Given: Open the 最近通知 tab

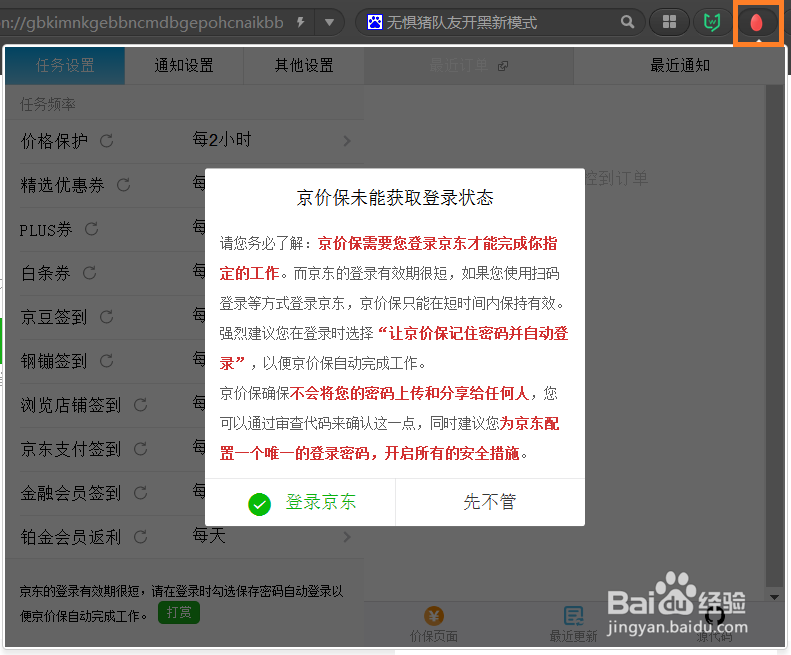Looking at the screenshot, I should tap(680, 66).
